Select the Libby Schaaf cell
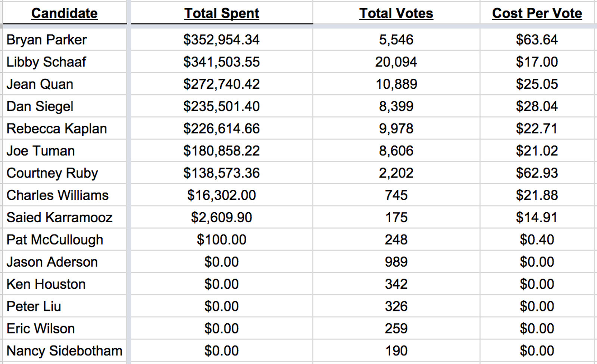The height and width of the screenshot is (364, 597). point(46,62)
